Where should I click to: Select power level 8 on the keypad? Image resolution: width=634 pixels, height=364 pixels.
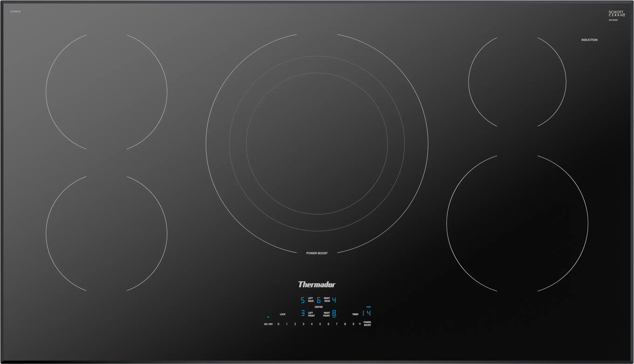pyautogui.click(x=345, y=324)
